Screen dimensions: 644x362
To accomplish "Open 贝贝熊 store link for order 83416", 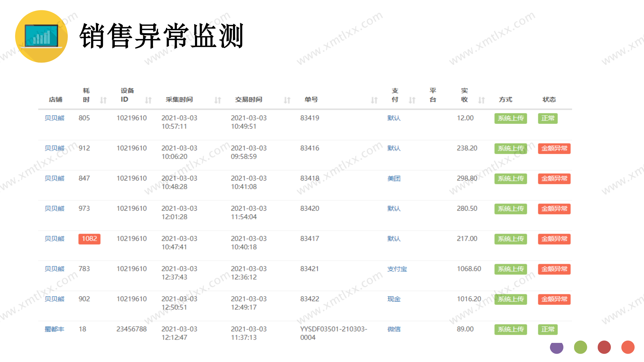I will pos(55,148).
